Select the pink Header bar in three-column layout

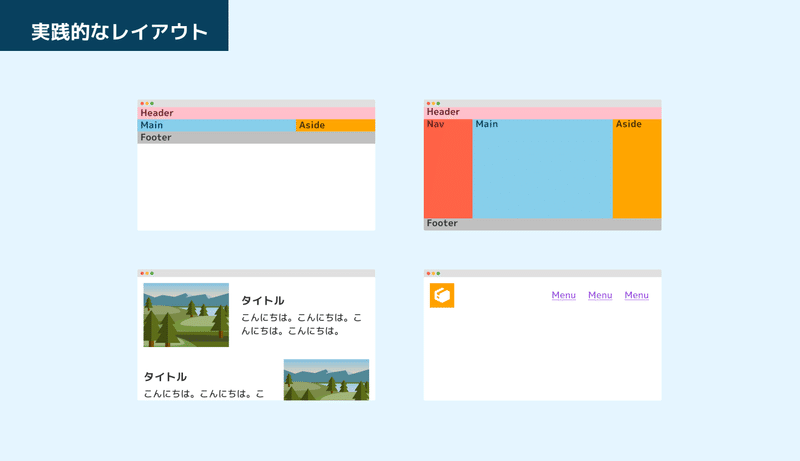click(542, 113)
